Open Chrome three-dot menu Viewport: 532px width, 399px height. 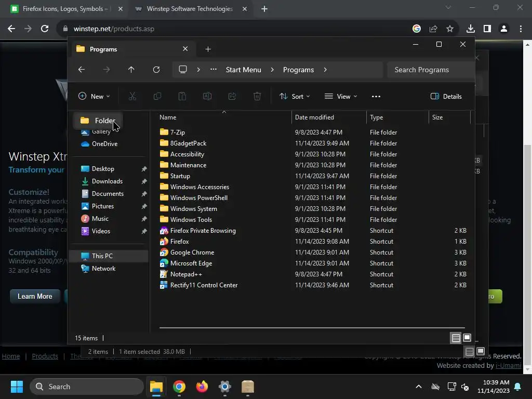tap(521, 29)
